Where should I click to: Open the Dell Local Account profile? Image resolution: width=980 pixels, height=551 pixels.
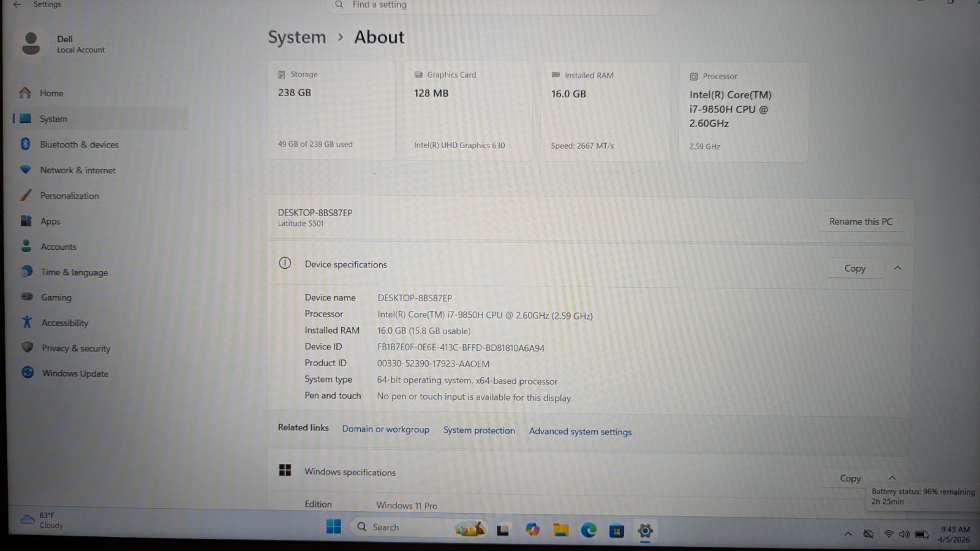click(63, 44)
